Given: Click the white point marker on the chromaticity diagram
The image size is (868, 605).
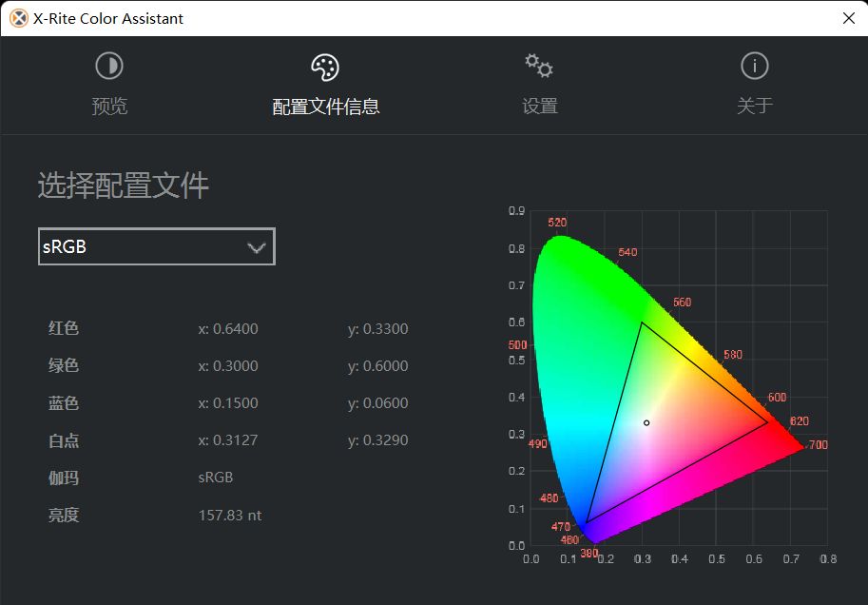Looking at the screenshot, I should tap(646, 422).
